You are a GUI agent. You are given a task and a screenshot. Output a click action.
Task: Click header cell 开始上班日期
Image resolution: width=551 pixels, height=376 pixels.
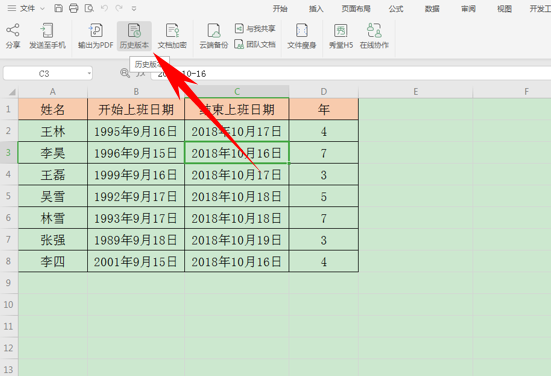[136, 109]
